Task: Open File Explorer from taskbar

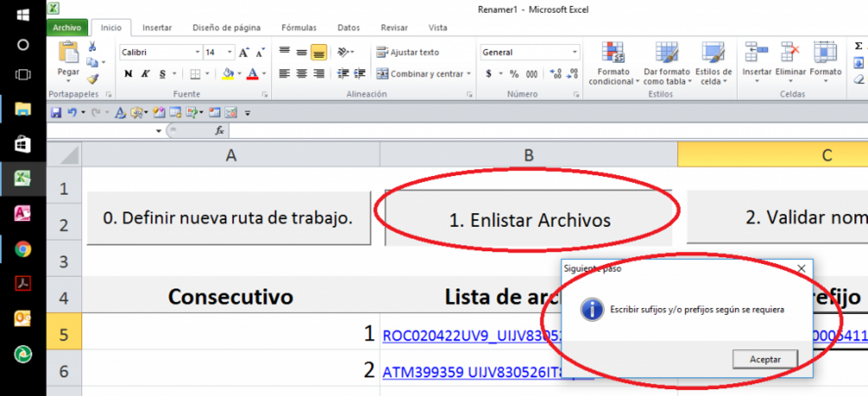Action: point(22,109)
